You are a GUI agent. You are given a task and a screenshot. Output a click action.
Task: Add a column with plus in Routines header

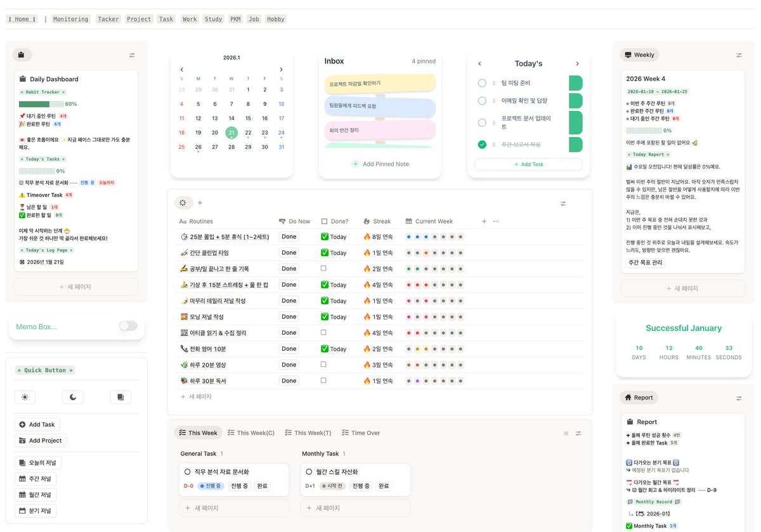coord(485,221)
